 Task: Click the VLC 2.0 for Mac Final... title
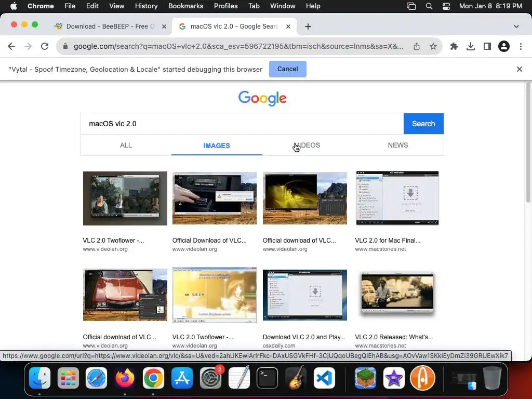pyautogui.click(x=388, y=241)
